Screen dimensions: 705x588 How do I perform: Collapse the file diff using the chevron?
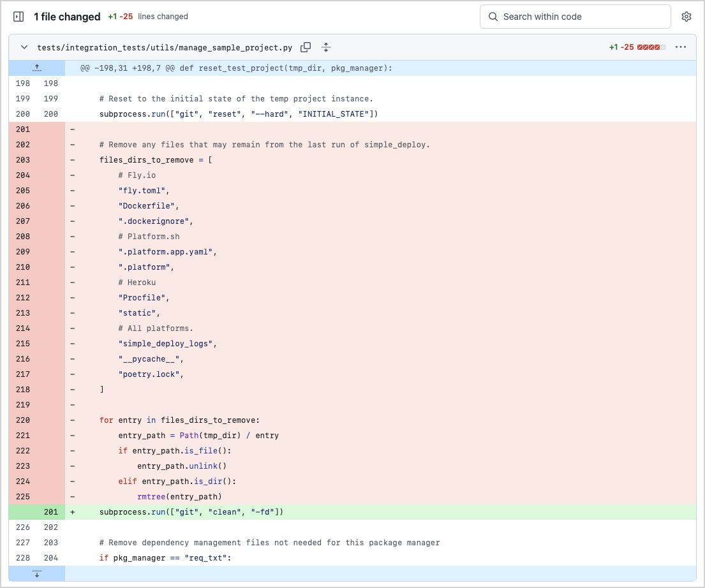click(24, 47)
